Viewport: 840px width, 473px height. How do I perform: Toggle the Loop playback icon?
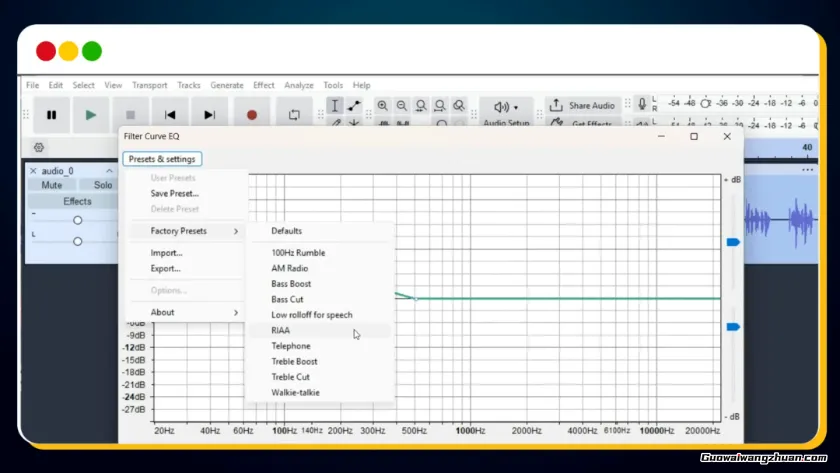294,115
